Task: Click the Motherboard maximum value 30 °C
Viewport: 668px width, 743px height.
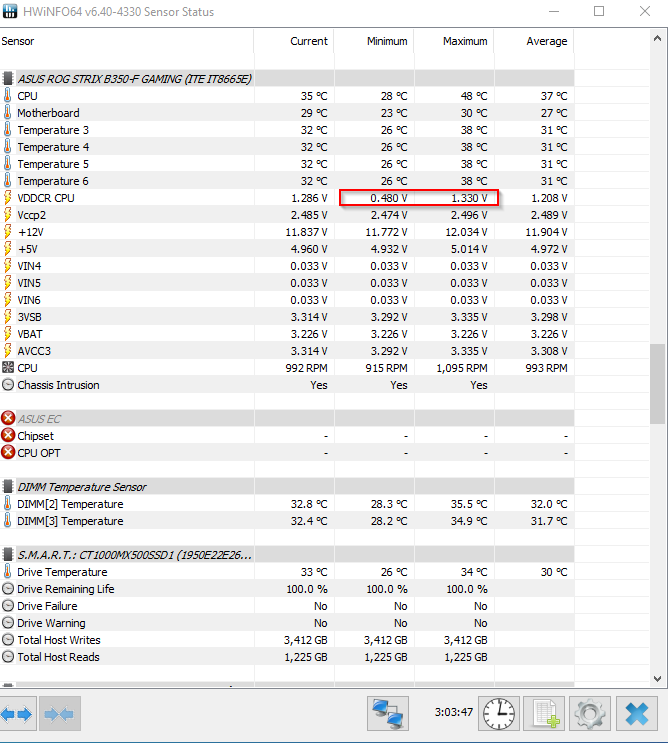Action: [x=474, y=113]
